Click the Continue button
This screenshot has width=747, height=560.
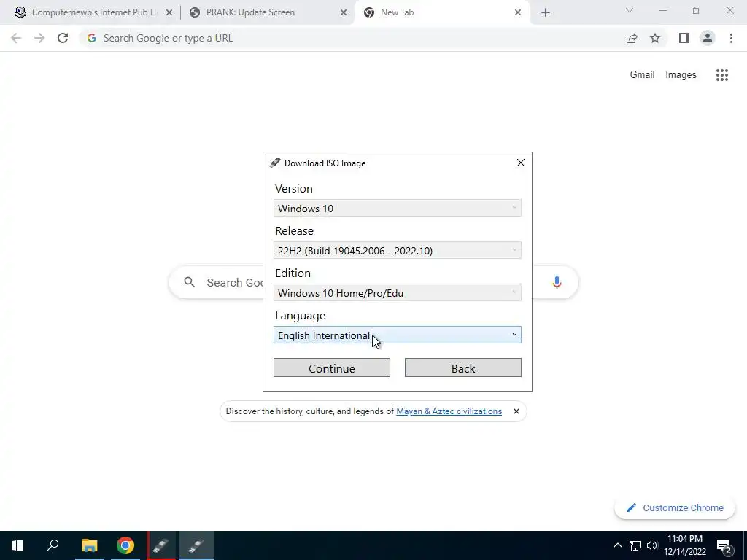[332, 367]
